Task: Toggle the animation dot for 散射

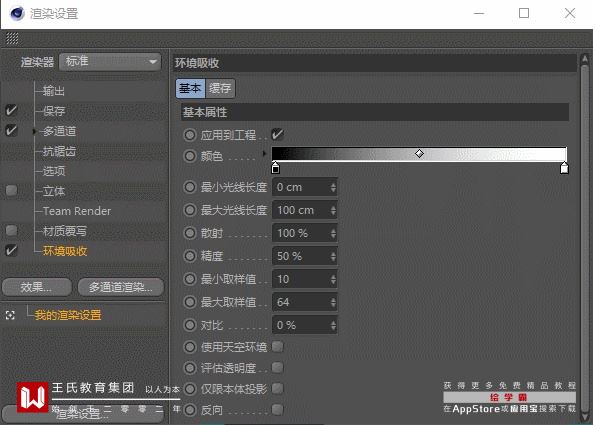Action: coord(190,233)
